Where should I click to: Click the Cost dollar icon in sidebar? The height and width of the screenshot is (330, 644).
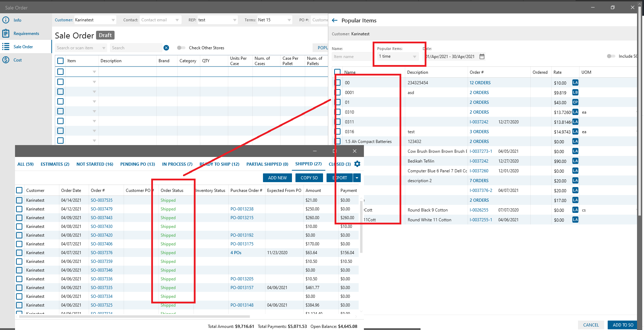pyautogui.click(x=6, y=60)
